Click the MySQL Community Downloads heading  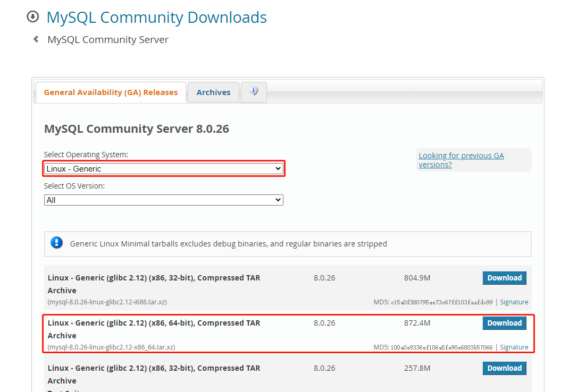157,18
